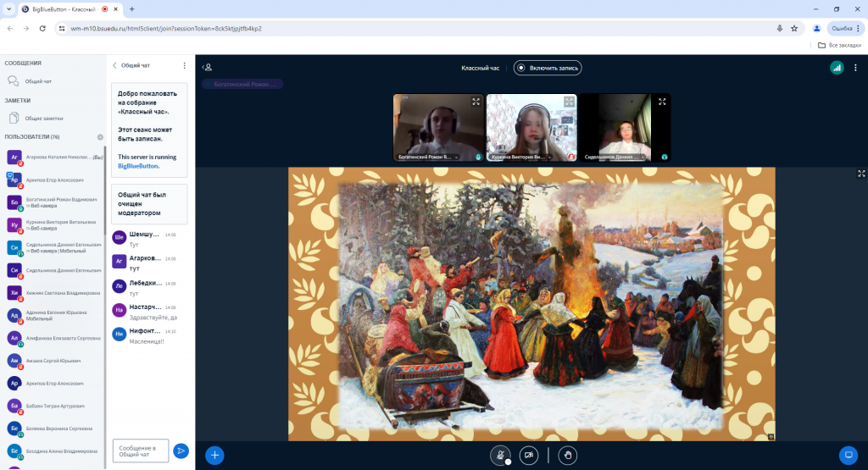
Task: Click Настарч... chat message avatar
Action: (119, 310)
